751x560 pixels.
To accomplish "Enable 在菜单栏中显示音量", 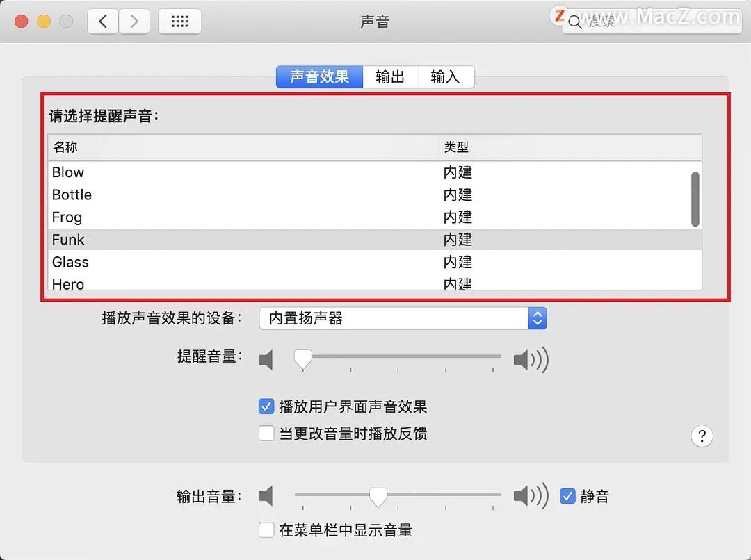I will pyautogui.click(x=266, y=529).
